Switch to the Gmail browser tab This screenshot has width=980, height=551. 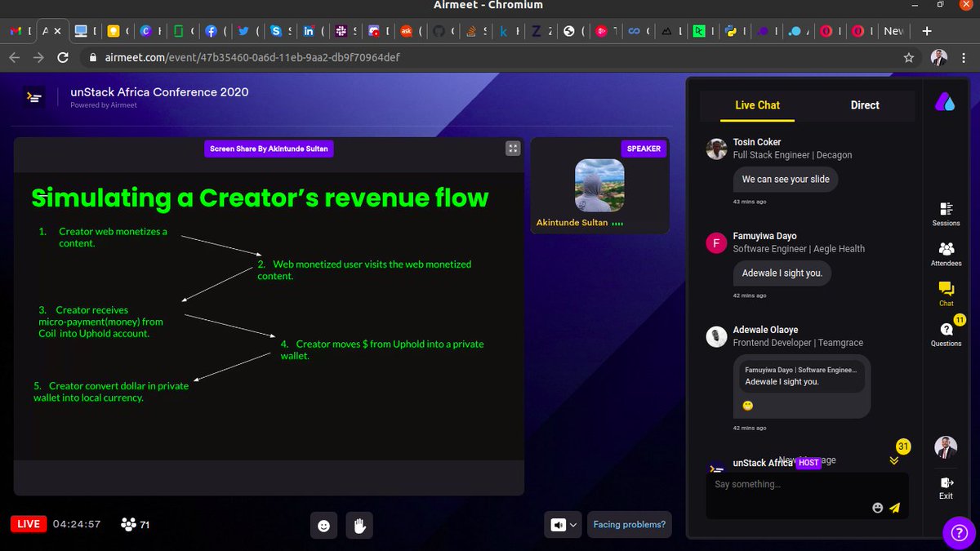point(18,31)
